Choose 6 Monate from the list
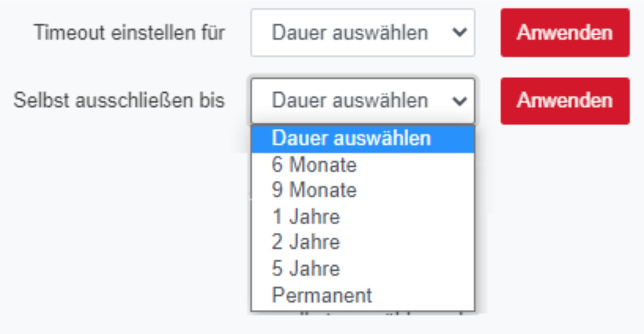This screenshot has width=644, height=334. point(314,165)
